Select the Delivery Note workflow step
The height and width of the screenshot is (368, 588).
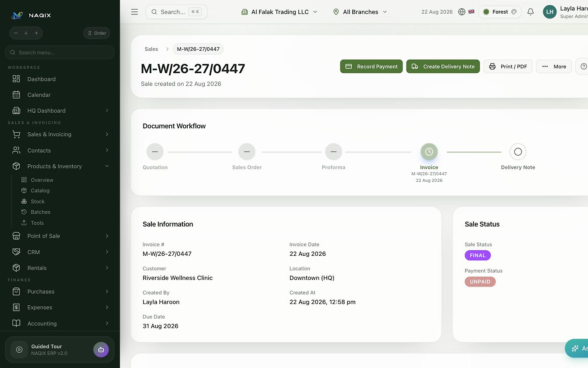point(518,152)
